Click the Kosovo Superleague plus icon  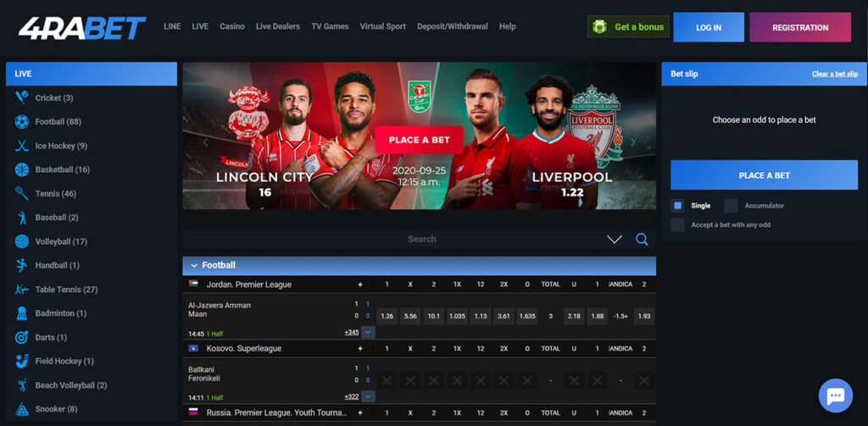[x=360, y=349]
